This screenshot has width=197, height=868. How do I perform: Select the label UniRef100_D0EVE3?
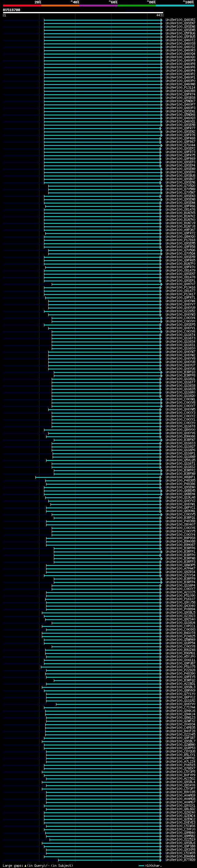[x=180, y=822]
